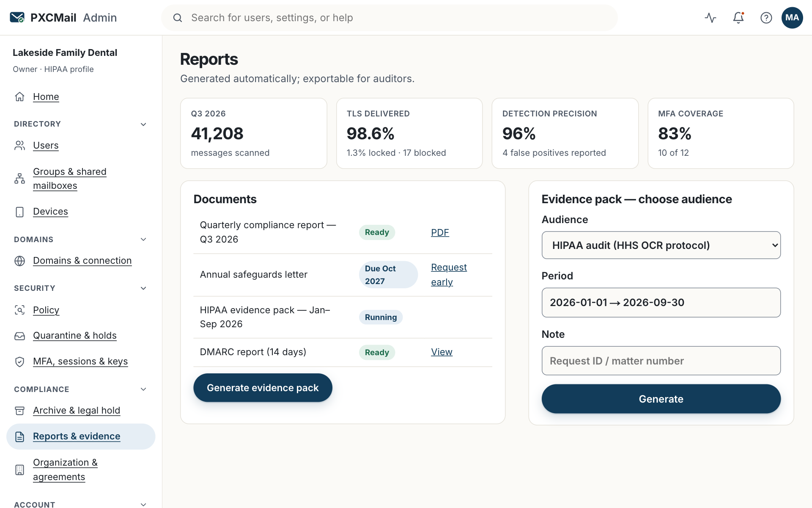Open the quarterly report PDF link
Image resolution: width=812 pixels, height=508 pixels.
coord(440,232)
